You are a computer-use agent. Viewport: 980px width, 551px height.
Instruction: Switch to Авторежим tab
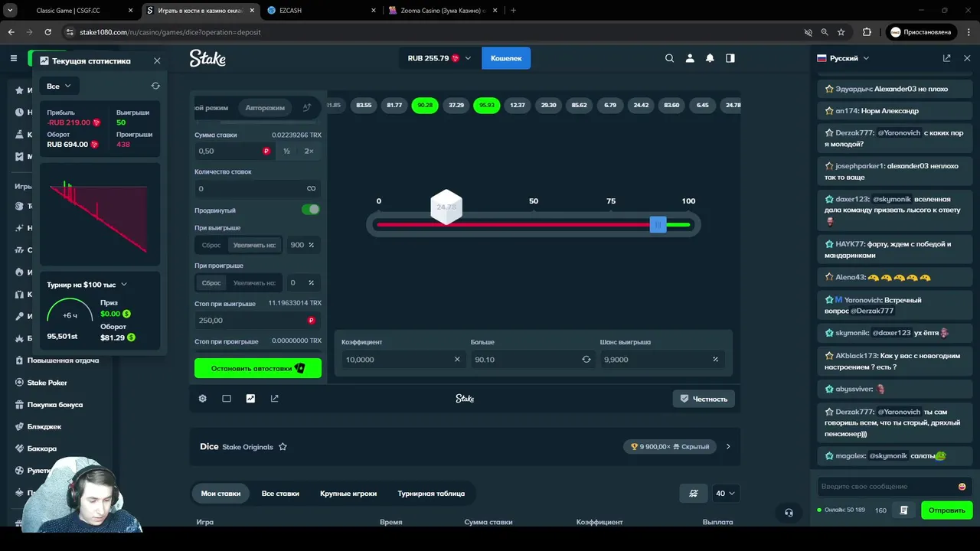(265, 108)
